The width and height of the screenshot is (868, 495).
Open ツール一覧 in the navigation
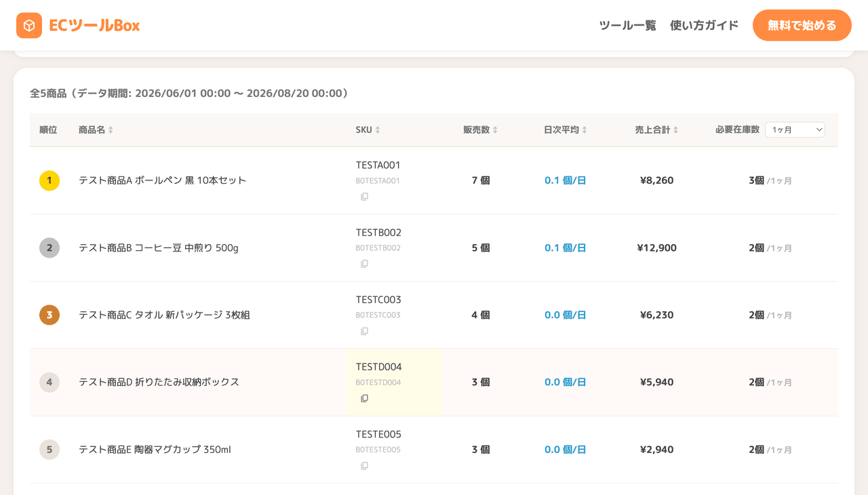[627, 25]
